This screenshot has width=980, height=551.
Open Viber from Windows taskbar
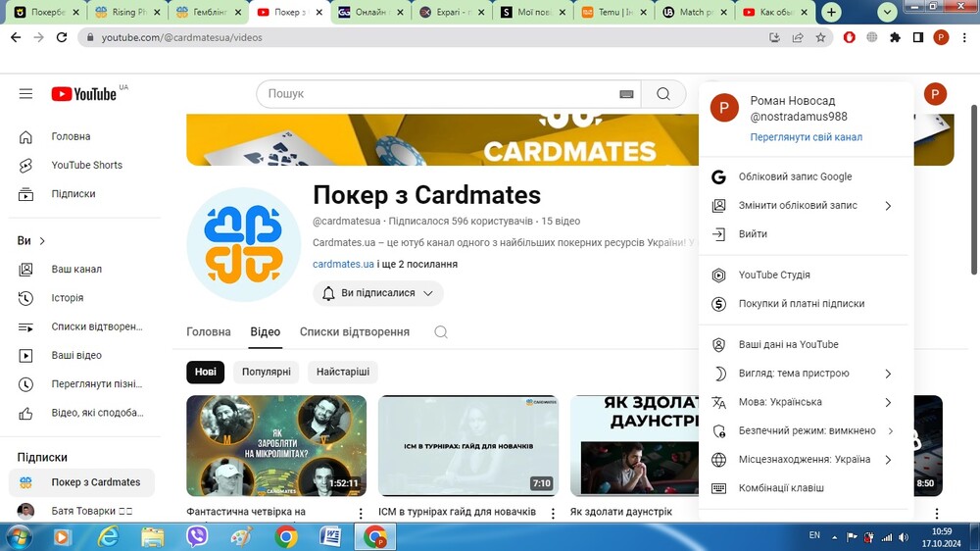(x=197, y=536)
